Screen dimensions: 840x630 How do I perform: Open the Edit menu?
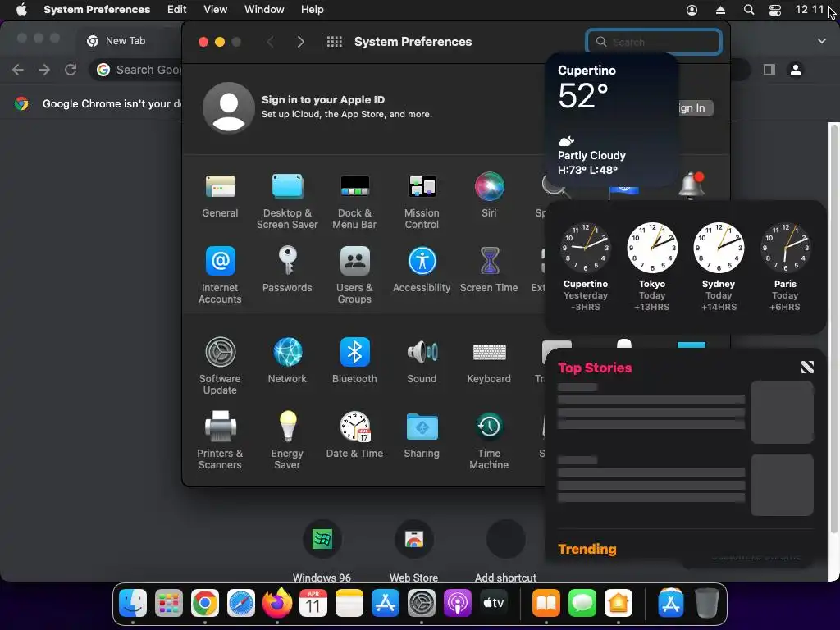(177, 10)
